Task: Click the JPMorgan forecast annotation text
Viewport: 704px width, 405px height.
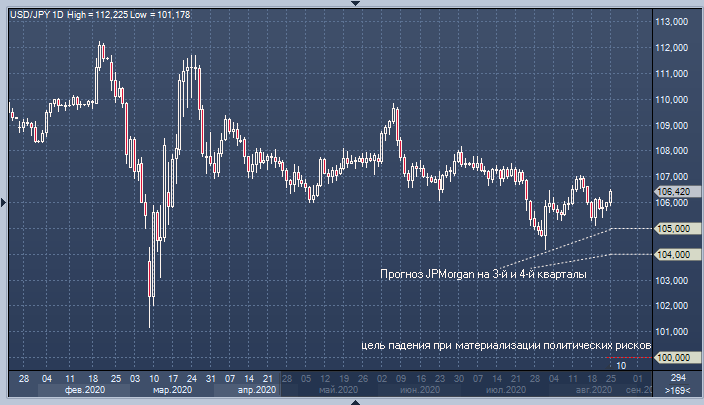Action: [x=484, y=273]
